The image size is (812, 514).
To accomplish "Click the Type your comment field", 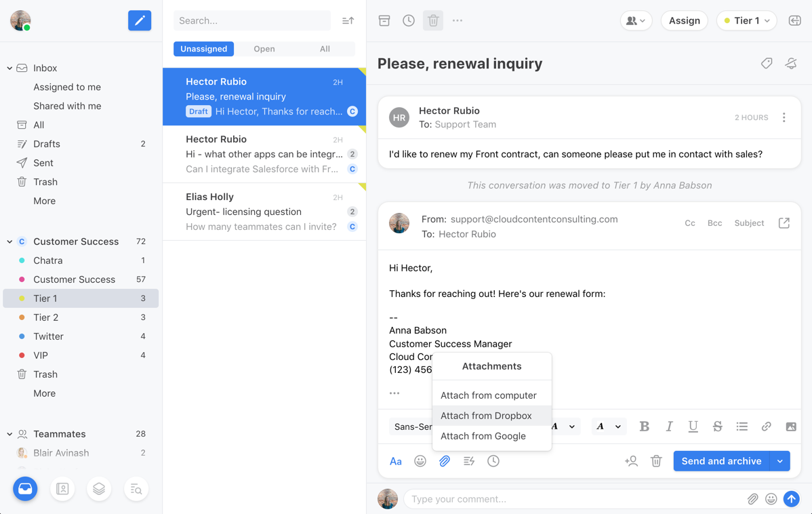I will click(573, 499).
